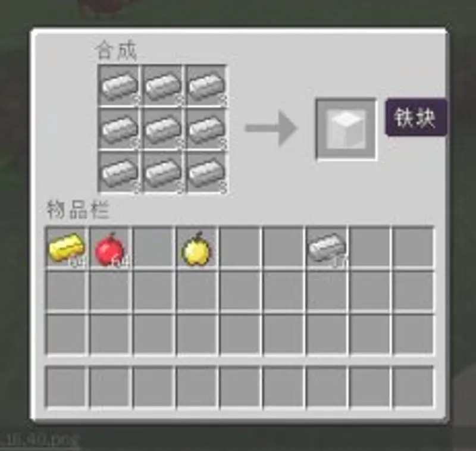
Task: Click bottom-left iron ingot in crafting grid
Action: click(120, 173)
